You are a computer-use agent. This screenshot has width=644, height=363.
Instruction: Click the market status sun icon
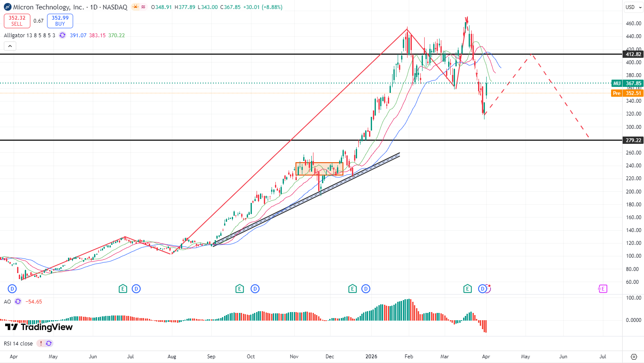(x=136, y=7)
